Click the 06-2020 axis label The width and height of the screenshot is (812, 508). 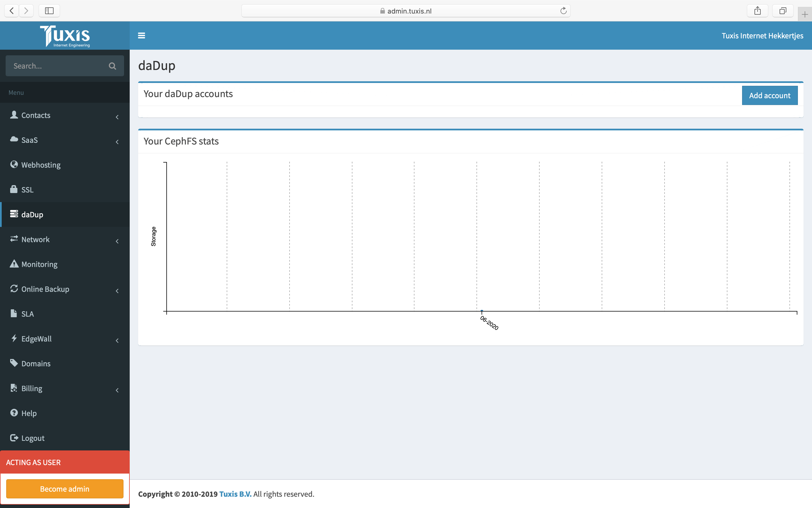coord(489,323)
